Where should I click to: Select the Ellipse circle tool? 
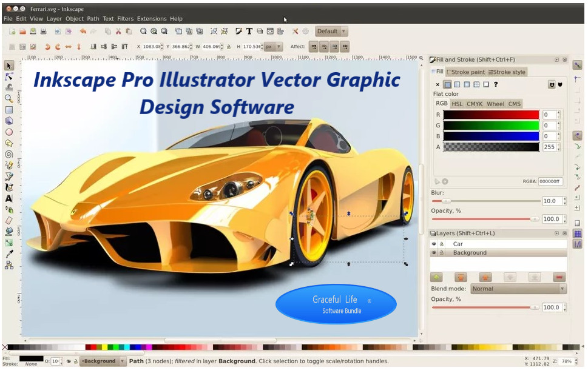pos(9,132)
